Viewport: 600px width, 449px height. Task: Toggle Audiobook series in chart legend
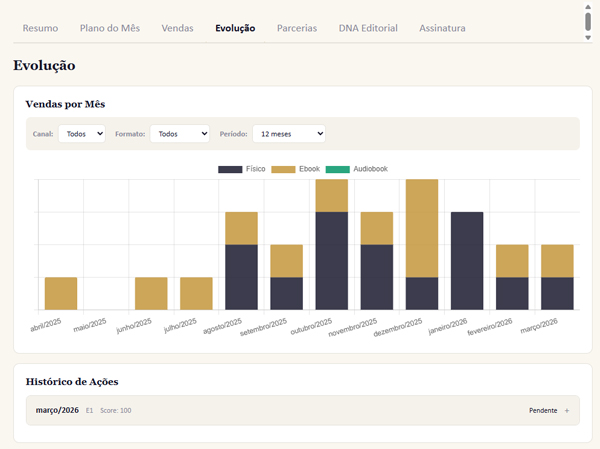(356, 170)
